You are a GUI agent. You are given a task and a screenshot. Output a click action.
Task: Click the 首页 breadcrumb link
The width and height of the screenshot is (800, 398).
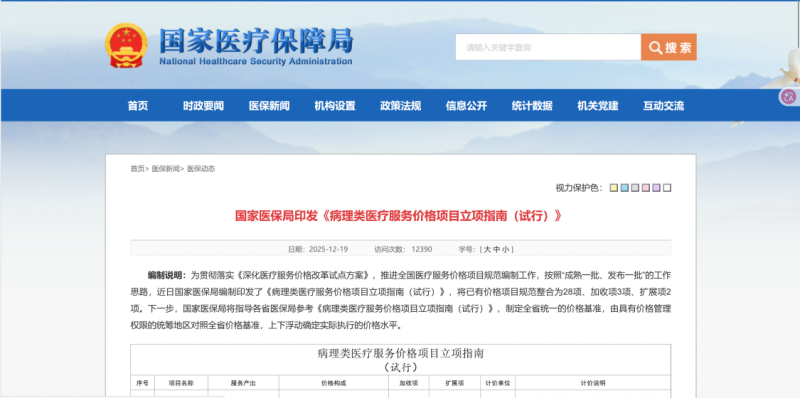137,169
